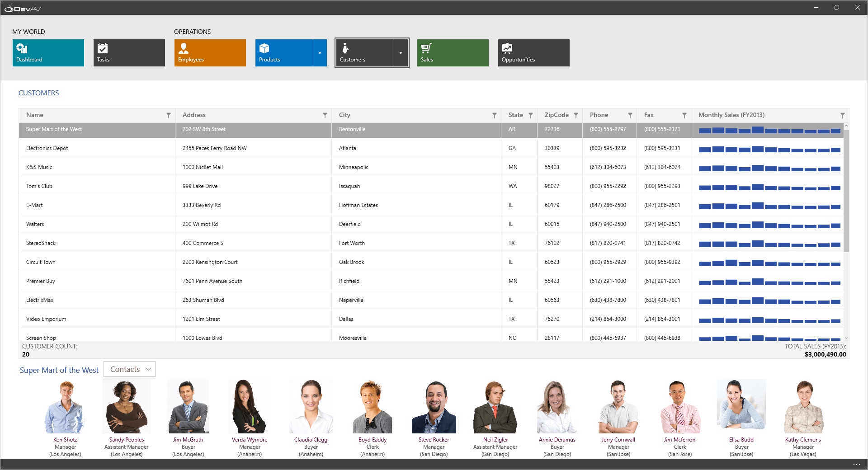
Task: Select Elisa Budd contact photo
Action: pos(741,404)
